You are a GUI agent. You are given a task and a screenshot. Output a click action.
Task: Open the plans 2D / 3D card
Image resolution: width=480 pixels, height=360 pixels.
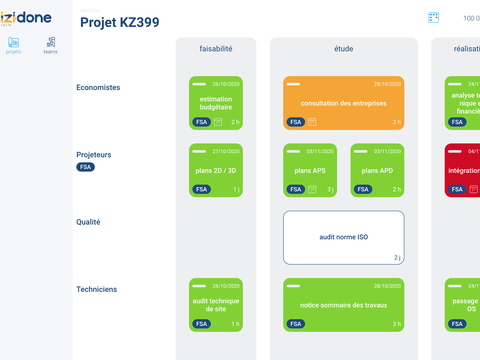click(216, 170)
